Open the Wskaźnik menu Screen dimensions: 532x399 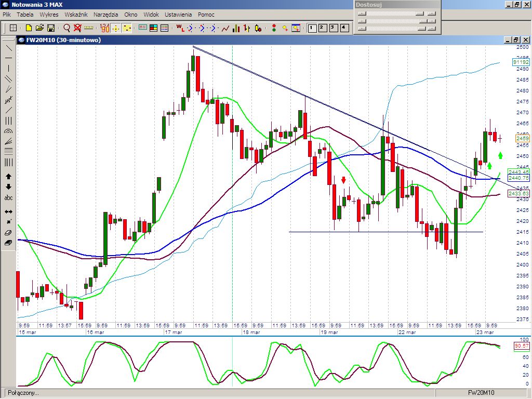(x=76, y=15)
